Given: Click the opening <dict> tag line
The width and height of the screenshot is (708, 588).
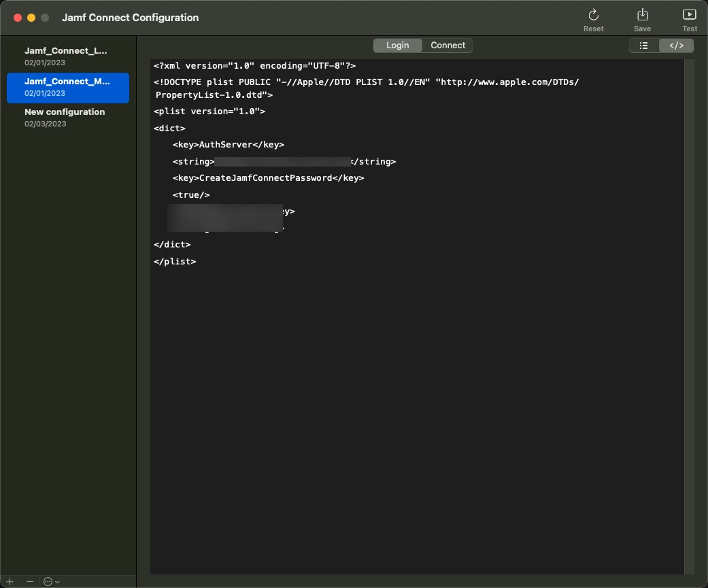Looking at the screenshot, I should pyautogui.click(x=169, y=128).
